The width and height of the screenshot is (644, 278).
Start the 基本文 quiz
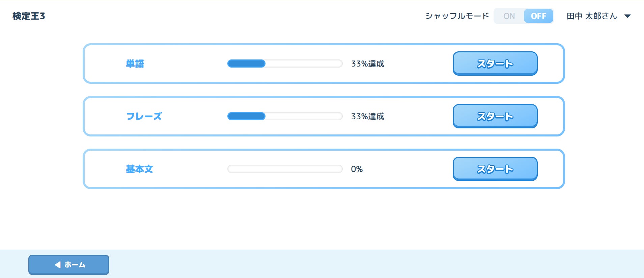495,169
